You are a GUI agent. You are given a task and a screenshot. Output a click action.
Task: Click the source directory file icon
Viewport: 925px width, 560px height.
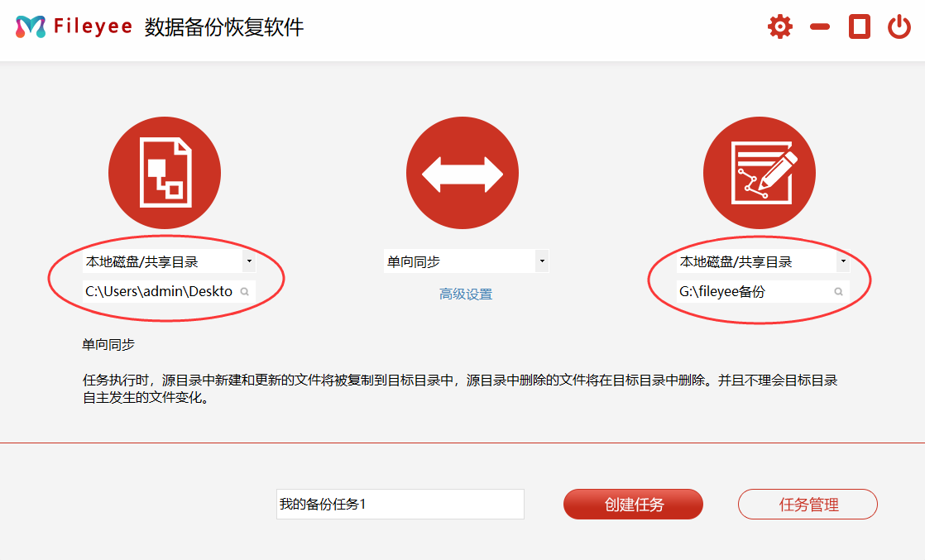click(165, 173)
